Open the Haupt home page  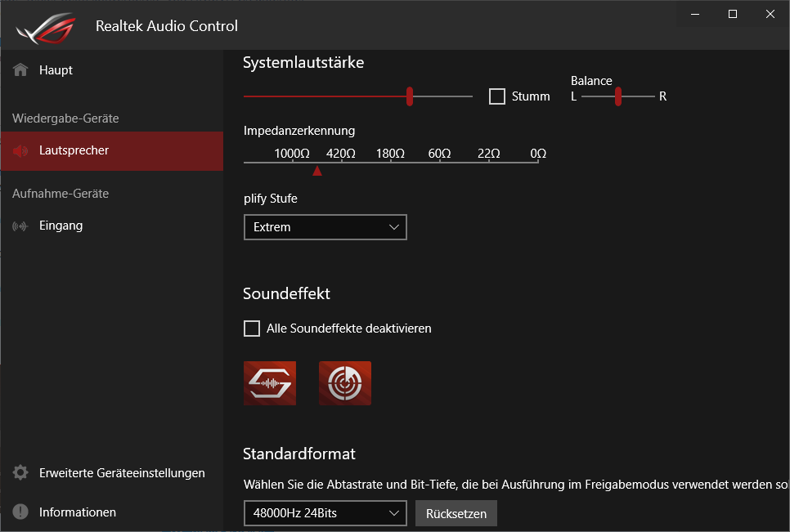[x=112, y=70]
